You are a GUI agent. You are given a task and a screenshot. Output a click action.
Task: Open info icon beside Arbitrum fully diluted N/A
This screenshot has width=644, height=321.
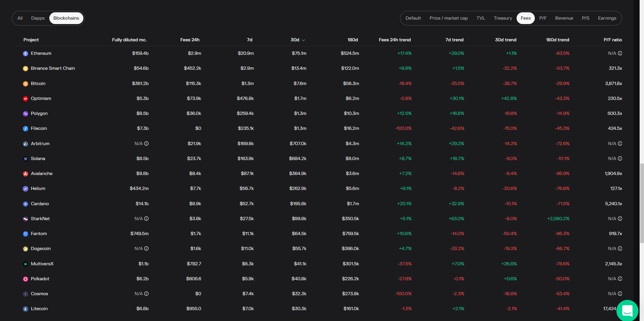pos(146,144)
